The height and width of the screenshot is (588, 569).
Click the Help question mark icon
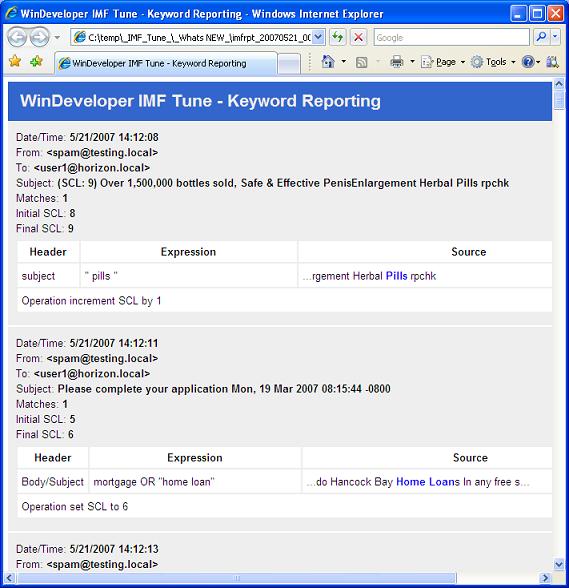(527, 62)
